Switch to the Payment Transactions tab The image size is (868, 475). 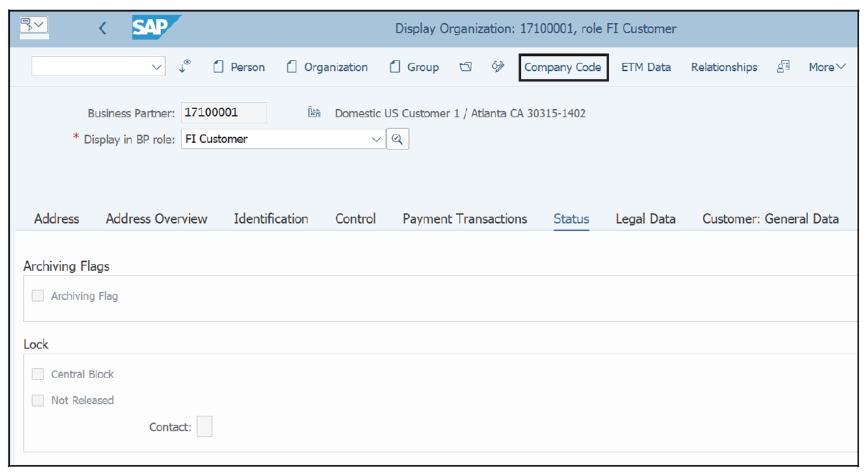(x=464, y=219)
